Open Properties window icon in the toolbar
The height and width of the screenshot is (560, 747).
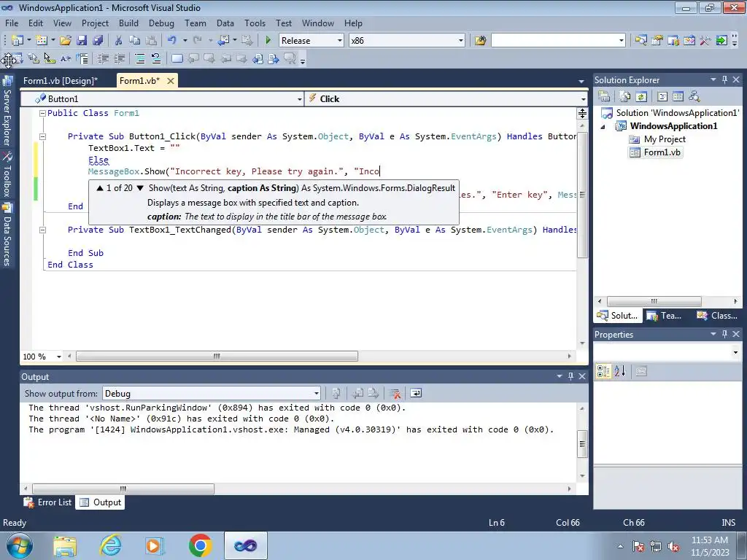[x=657, y=41]
